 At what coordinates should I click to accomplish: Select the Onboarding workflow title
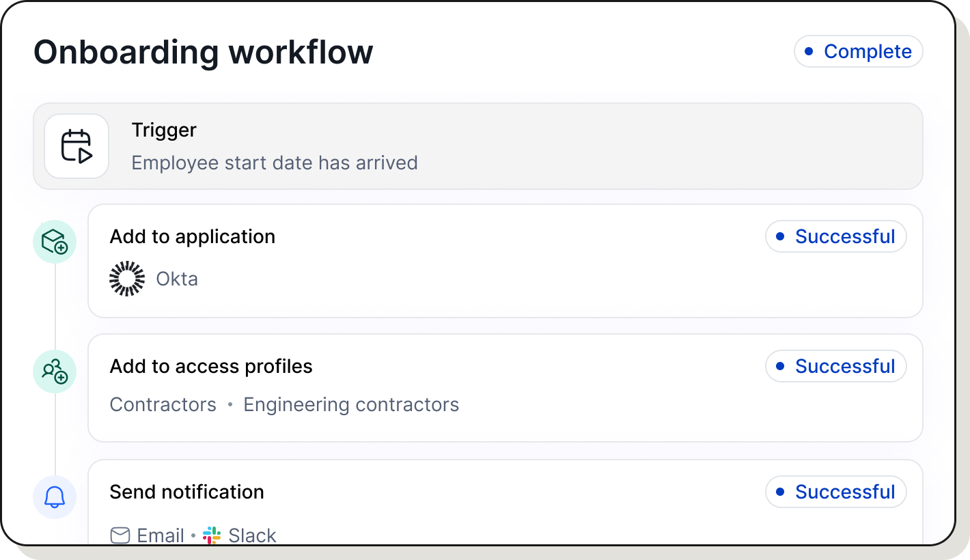(204, 51)
